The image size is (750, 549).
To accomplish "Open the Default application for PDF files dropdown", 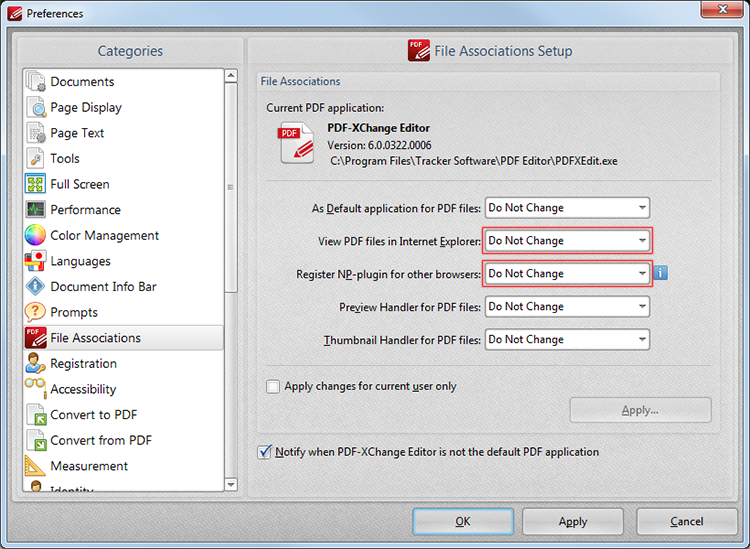I will (x=567, y=208).
